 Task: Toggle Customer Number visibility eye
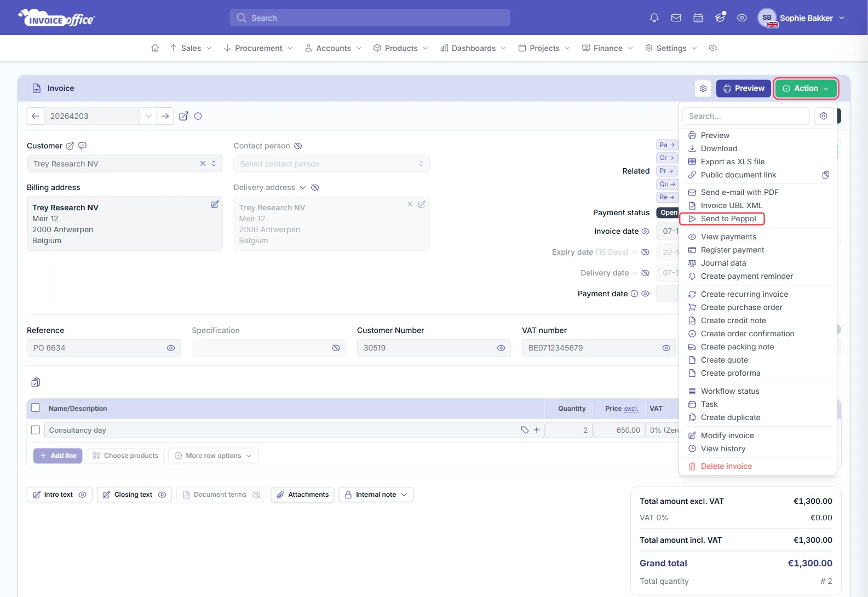coord(501,348)
